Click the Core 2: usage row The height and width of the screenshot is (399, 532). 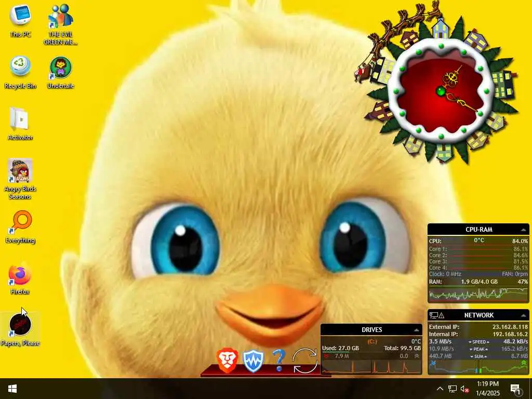pyautogui.click(x=478, y=255)
